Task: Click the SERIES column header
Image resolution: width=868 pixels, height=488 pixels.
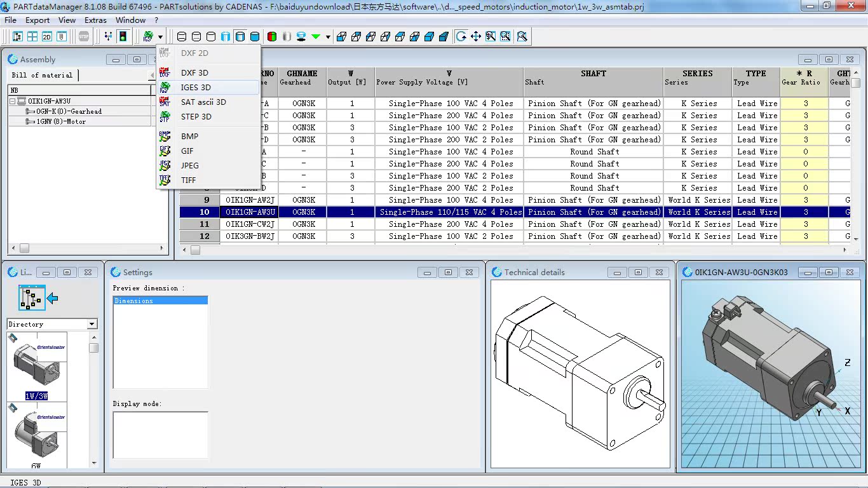Action: point(698,81)
